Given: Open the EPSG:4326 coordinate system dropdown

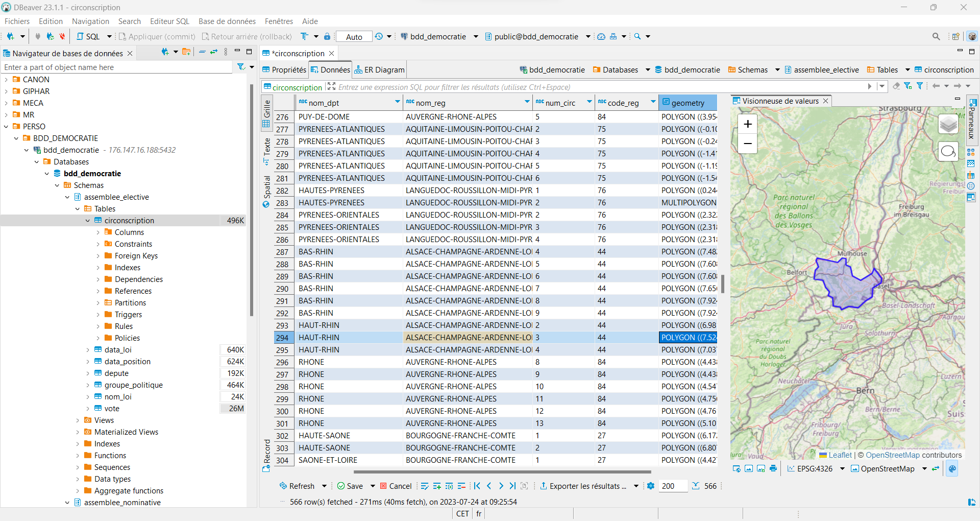Looking at the screenshot, I should 842,469.
